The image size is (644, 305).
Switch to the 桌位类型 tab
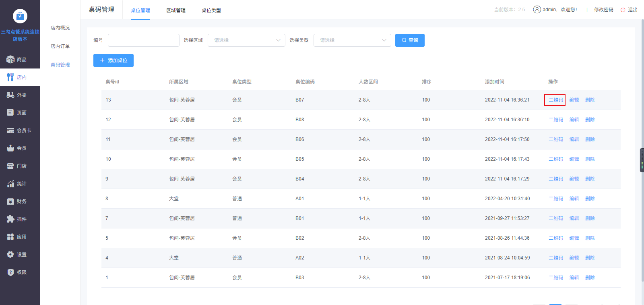pos(211,10)
